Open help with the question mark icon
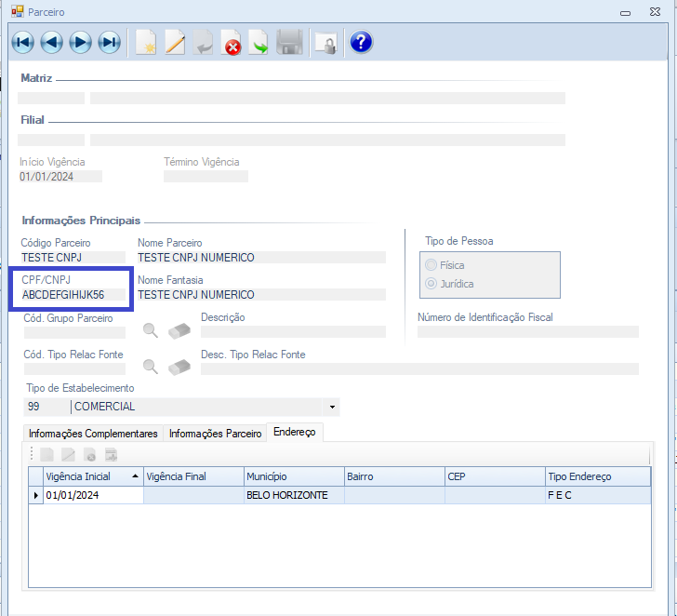677x616 pixels. point(361,42)
